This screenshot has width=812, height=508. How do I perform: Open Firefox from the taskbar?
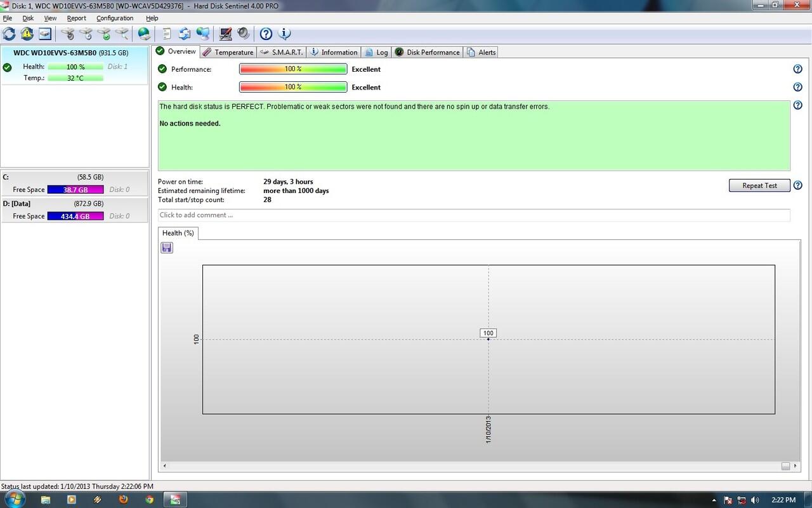tap(123, 500)
